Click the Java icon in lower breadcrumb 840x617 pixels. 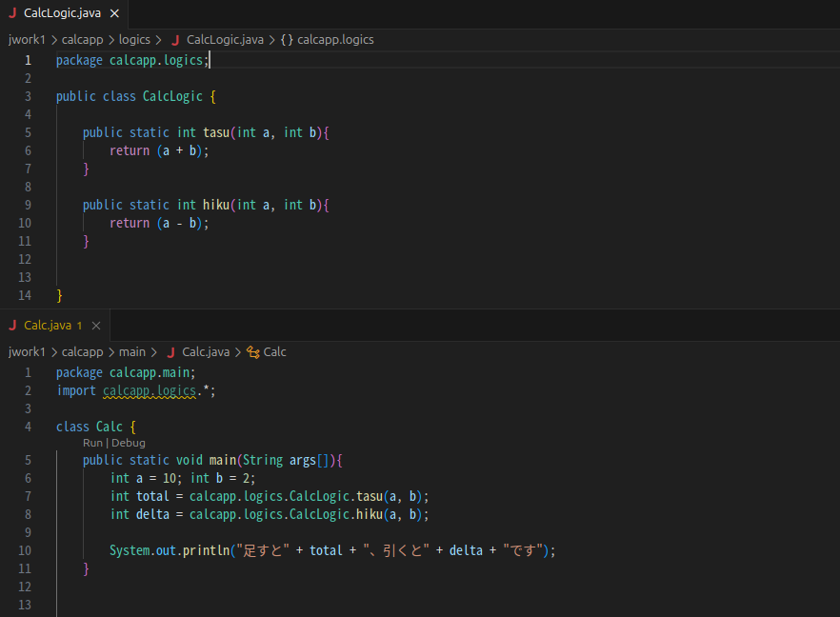tap(170, 352)
